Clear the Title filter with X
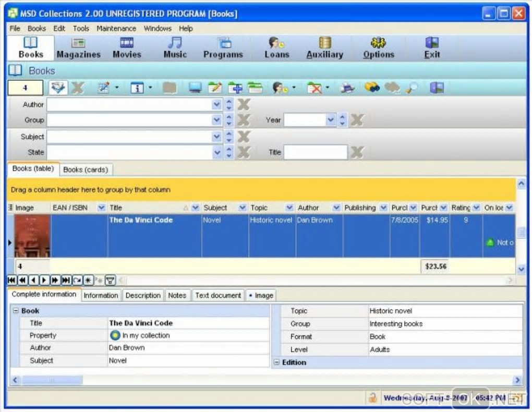The height and width of the screenshot is (412, 532). [357, 152]
